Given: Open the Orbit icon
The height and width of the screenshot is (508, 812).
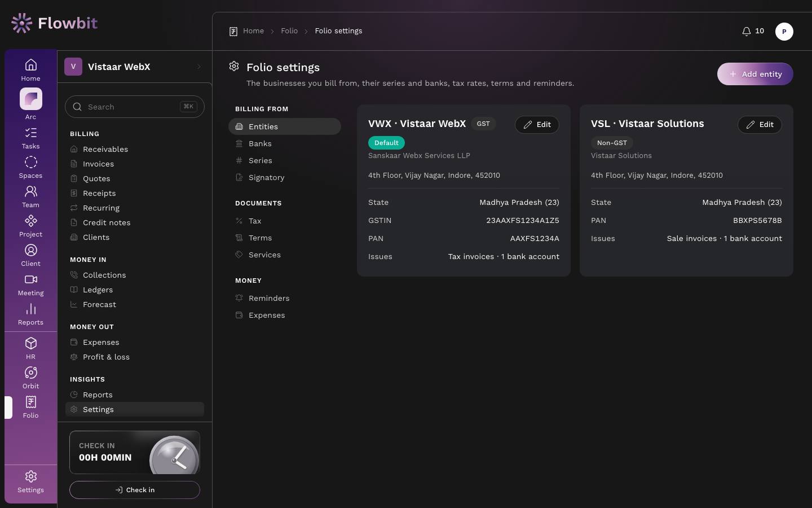Looking at the screenshot, I should [30, 378].
